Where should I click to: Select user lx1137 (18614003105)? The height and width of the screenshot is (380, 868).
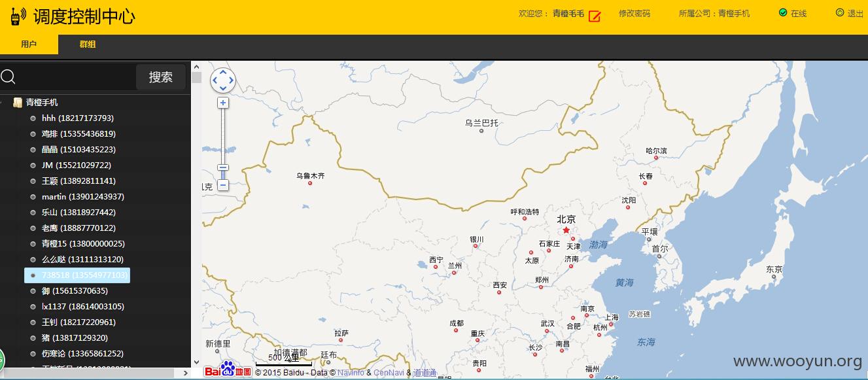(x=83, y=307)
